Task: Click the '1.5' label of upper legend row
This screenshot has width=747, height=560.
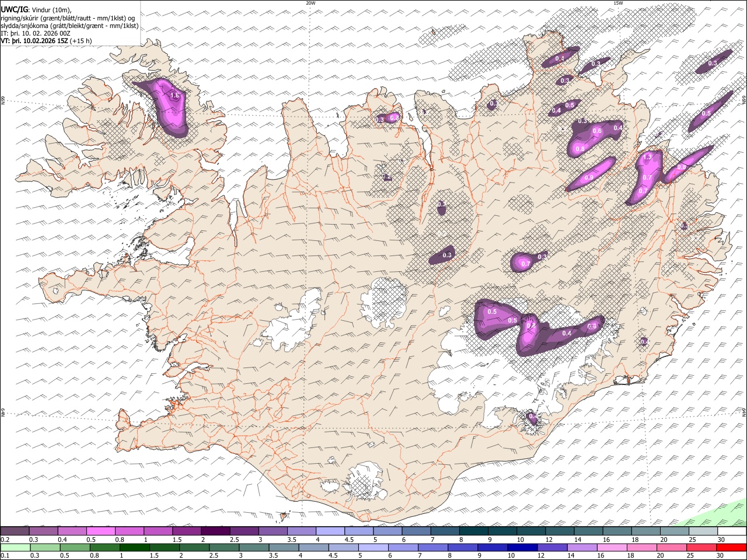Action: [x=177, y=540]
